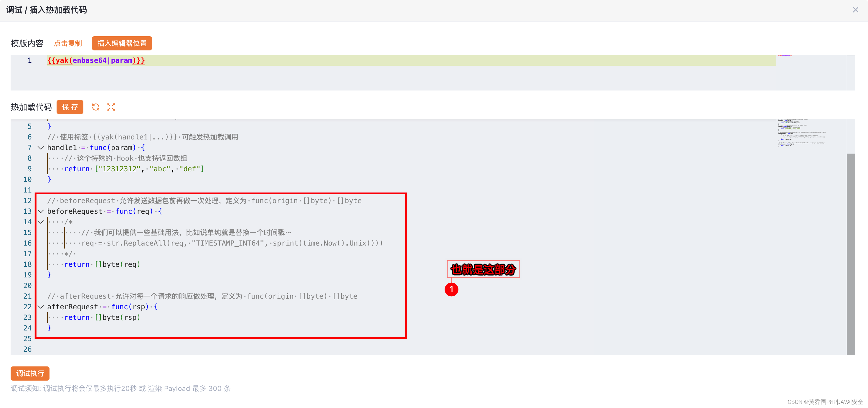
Task: Expand the code editor to fullscreen
Action: coord(111,107)
